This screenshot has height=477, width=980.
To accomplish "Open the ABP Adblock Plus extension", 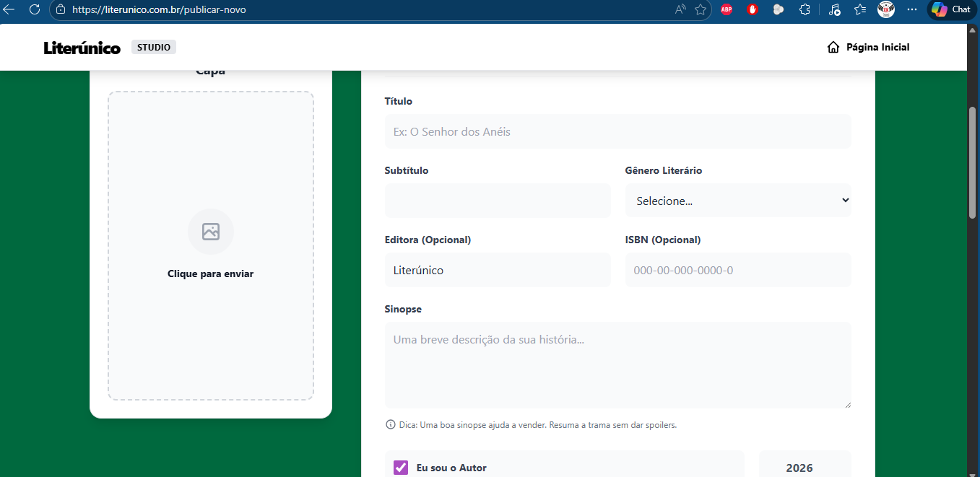I will click(727, 9).
